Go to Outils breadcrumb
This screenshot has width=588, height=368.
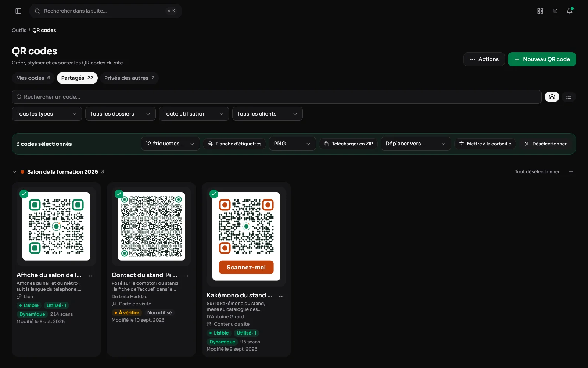pyautogui.click(x=19, y=30)
